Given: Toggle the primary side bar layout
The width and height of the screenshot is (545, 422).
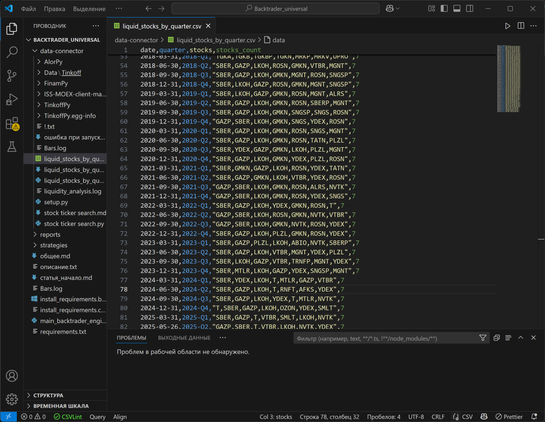Looking at the screenshot, I should coord(444,9).
